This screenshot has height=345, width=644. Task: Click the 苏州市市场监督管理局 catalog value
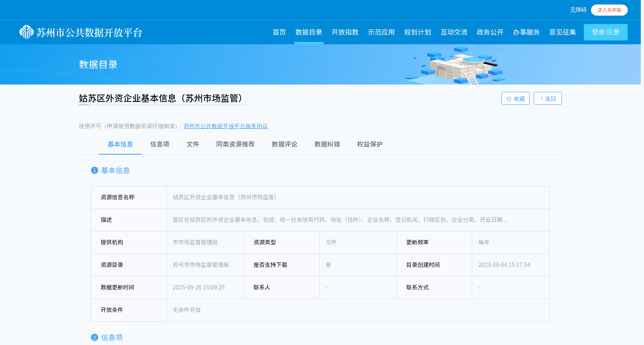[x=201, y=265]
